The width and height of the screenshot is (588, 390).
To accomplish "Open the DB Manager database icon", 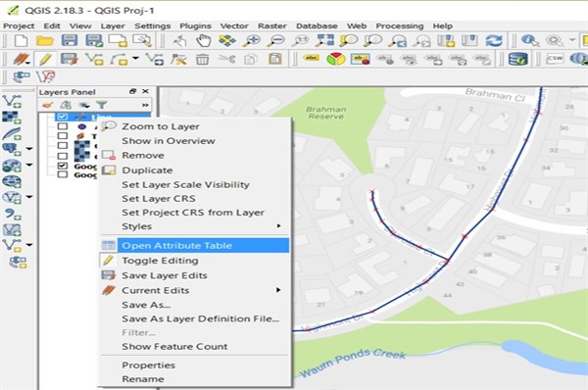I will 518,59.
